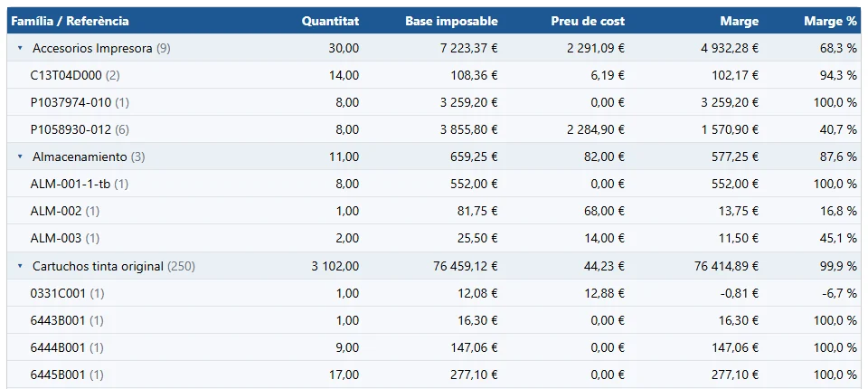Click margin percentage 87,6 %
Screen dimensions: 868x389
tap(838, 157)
